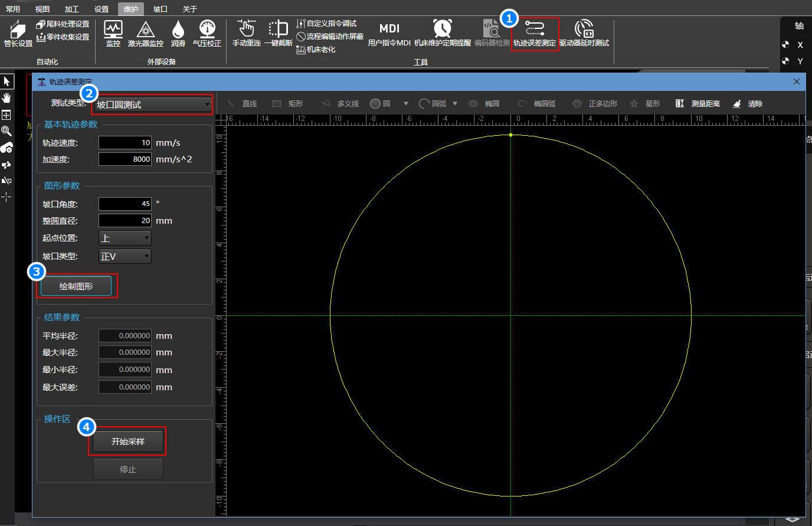Viewport: 812px width, 526px height.
Task: Select the magnifier zoom tool in left sidebar
Action: [6, 131]
